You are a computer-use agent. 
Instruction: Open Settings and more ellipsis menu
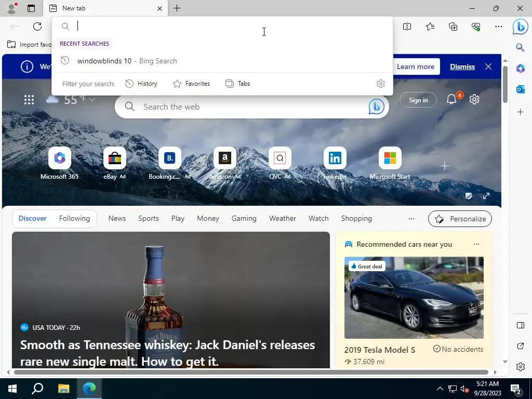[498, 26]
